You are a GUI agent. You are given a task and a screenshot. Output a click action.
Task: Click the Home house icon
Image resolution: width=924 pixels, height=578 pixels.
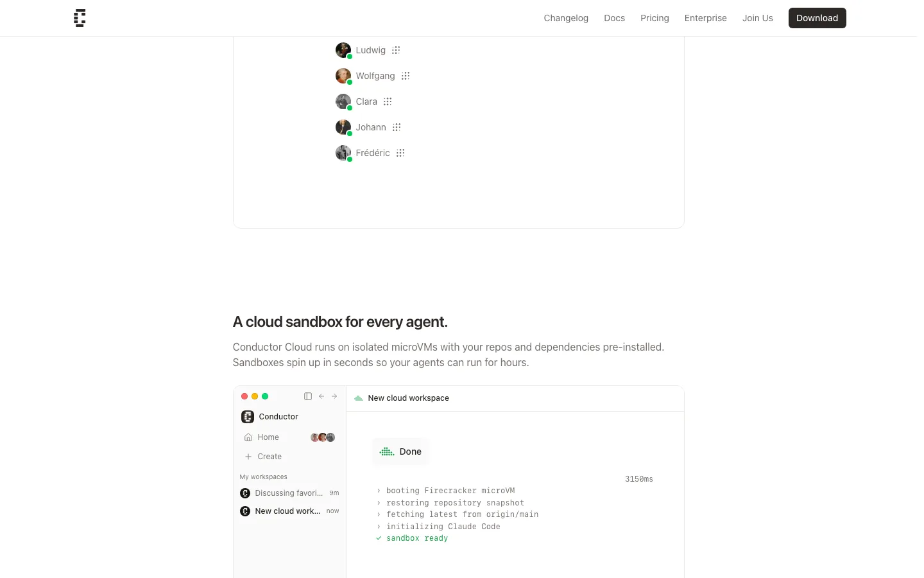(248, 437)
